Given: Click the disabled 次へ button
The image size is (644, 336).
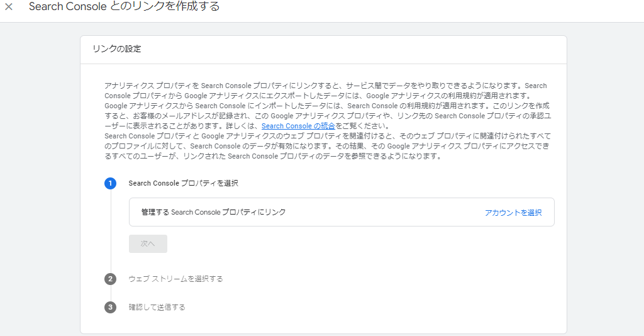Looking at the screenshot, I should 148,244.
